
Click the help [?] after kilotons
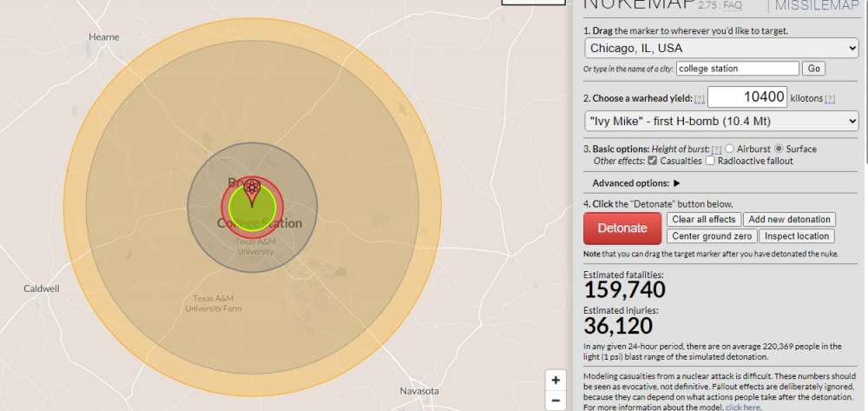(830, 99)
